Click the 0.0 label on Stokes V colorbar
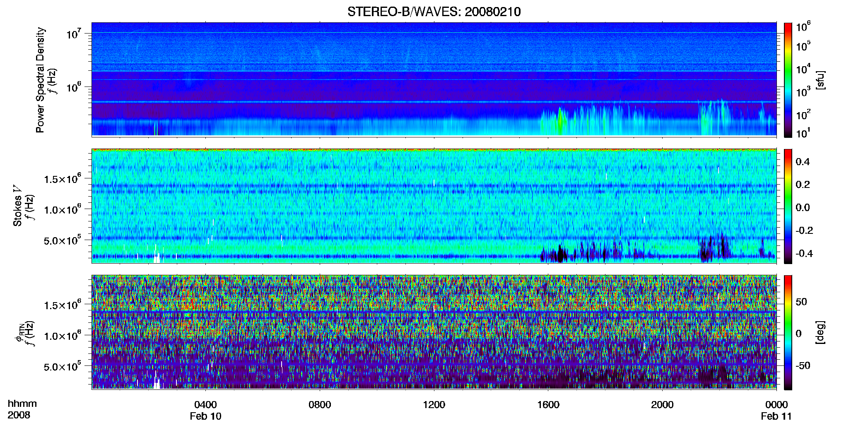Screen dimensions: 868x447 803,207
